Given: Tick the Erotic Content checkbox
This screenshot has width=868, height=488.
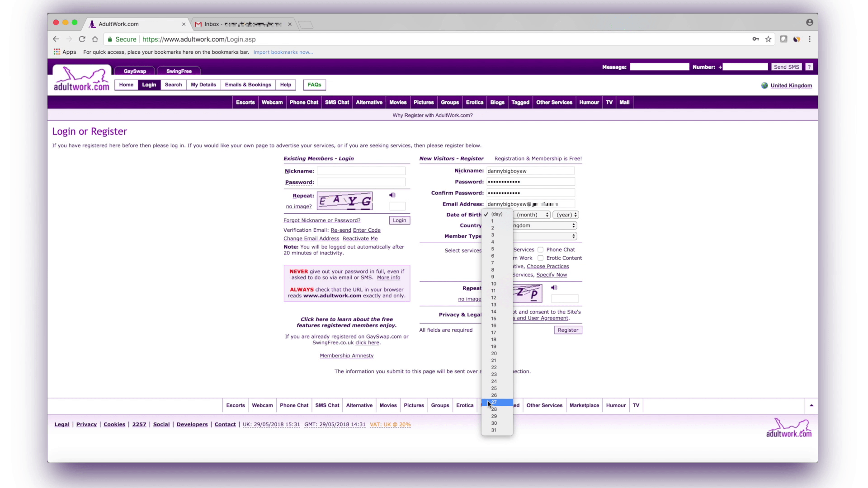Looking at the screenshot, I should pos(540,258).
